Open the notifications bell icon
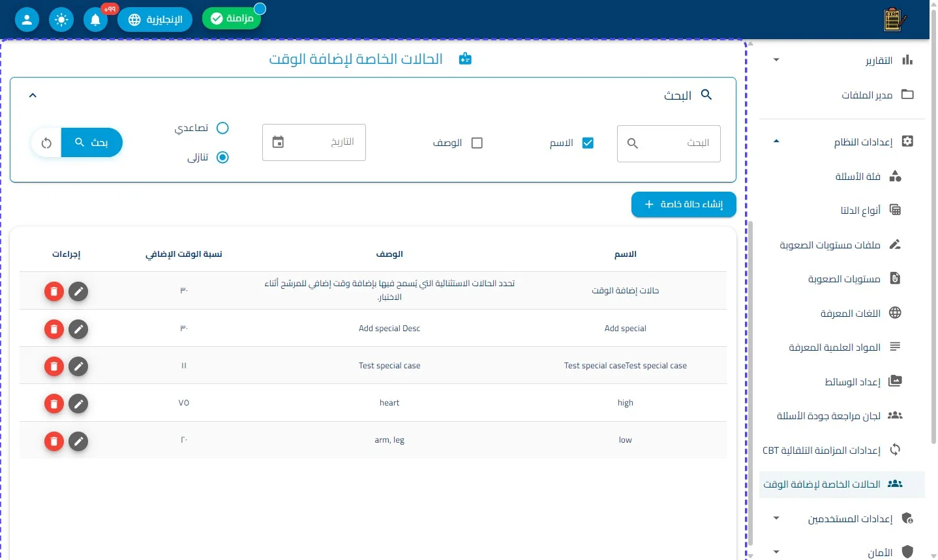Image resolution: width=938 pixels, height=560 pixels. tap(95, 20)
